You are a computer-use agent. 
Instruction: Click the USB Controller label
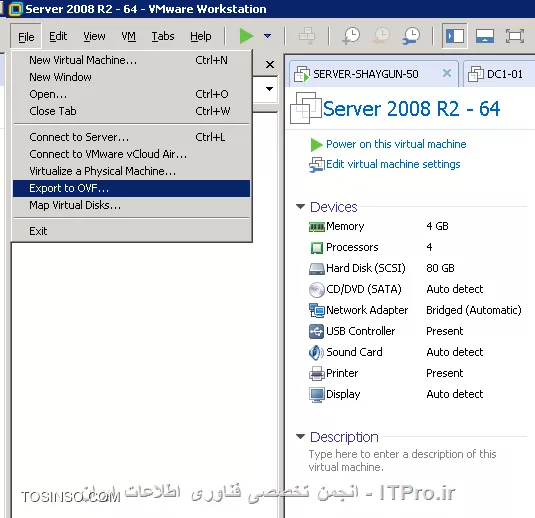(x=360, y=331)
